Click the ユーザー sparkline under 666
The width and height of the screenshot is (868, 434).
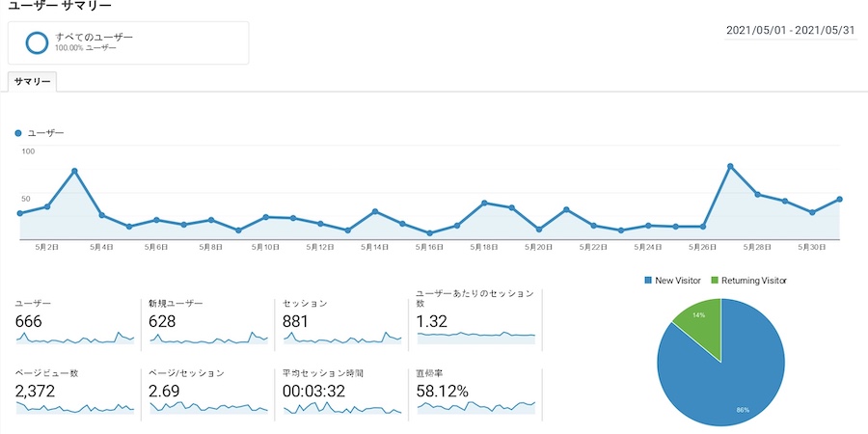(x=74, y=339)
